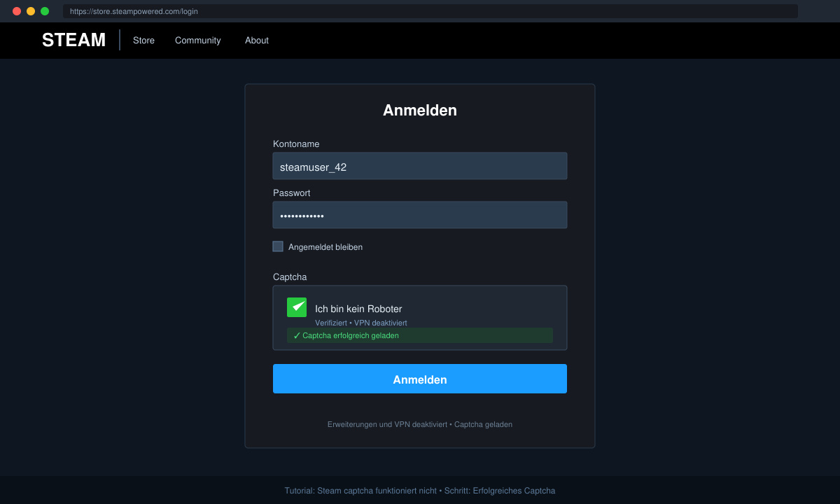
Task: Click the 'Verifiziert • VPN deaktiviert' text
Action: (360, 323)
